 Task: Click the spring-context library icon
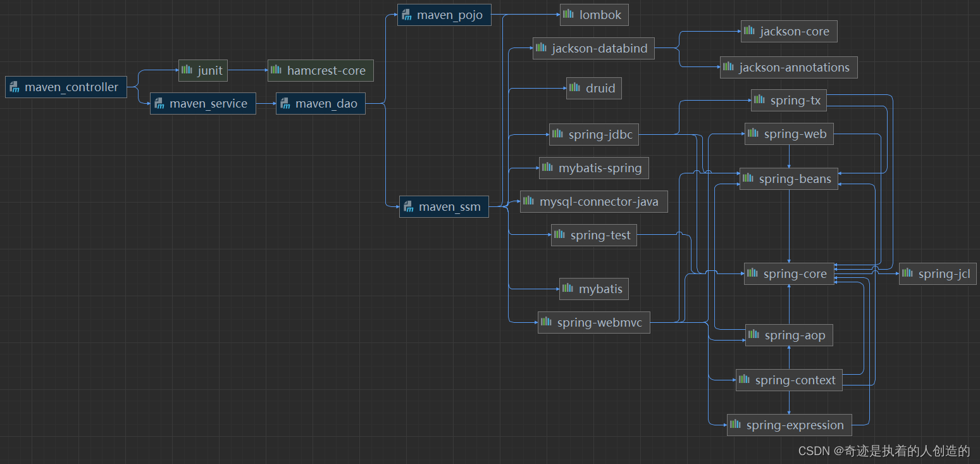pyautogui.click(x=744, y=379)
